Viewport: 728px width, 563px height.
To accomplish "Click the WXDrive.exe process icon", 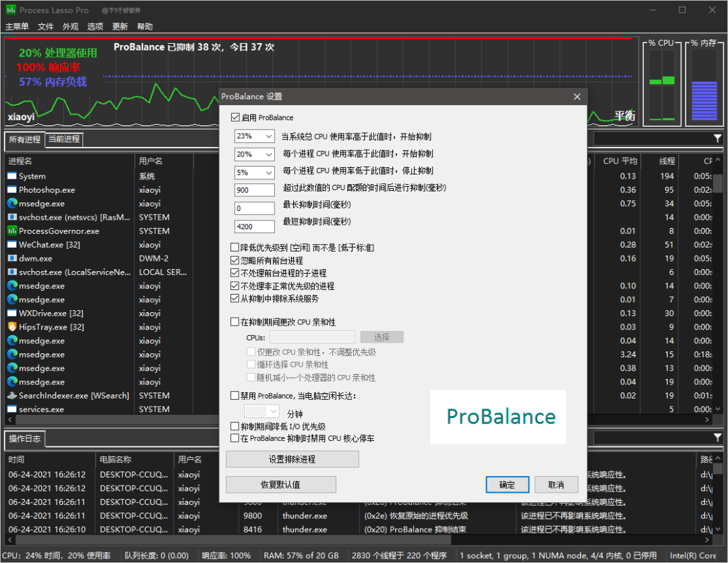I will pyautogui.click(x=12, y=314).
